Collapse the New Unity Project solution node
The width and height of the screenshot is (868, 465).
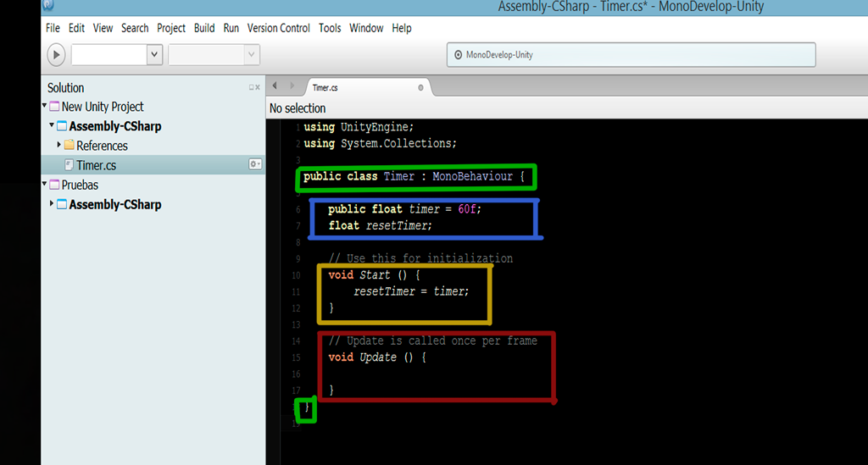point(45,106)
